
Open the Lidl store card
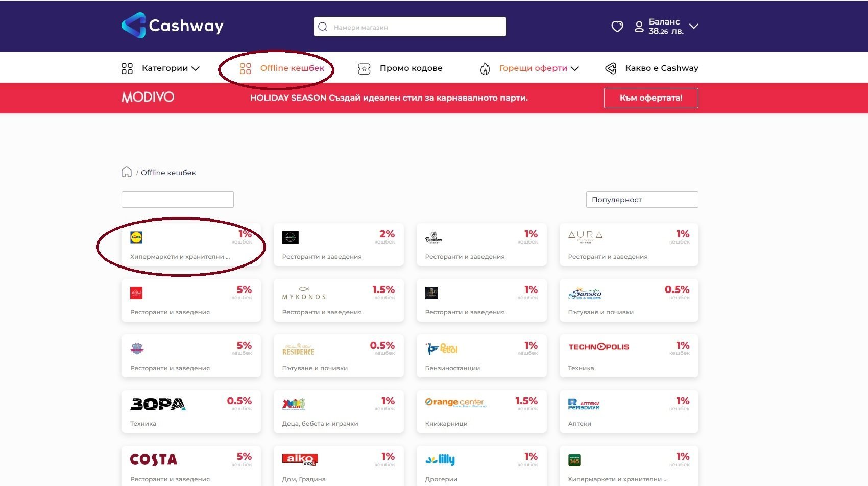click(190, 245)
